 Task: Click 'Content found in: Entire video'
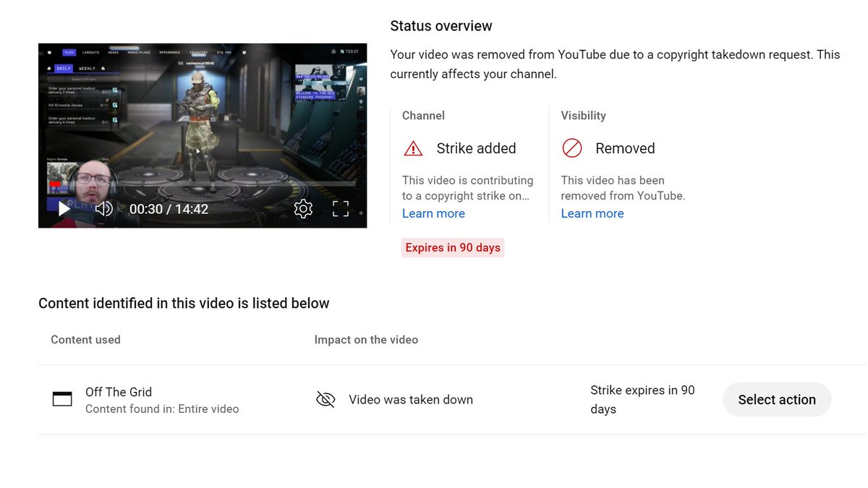coord(162,409)
